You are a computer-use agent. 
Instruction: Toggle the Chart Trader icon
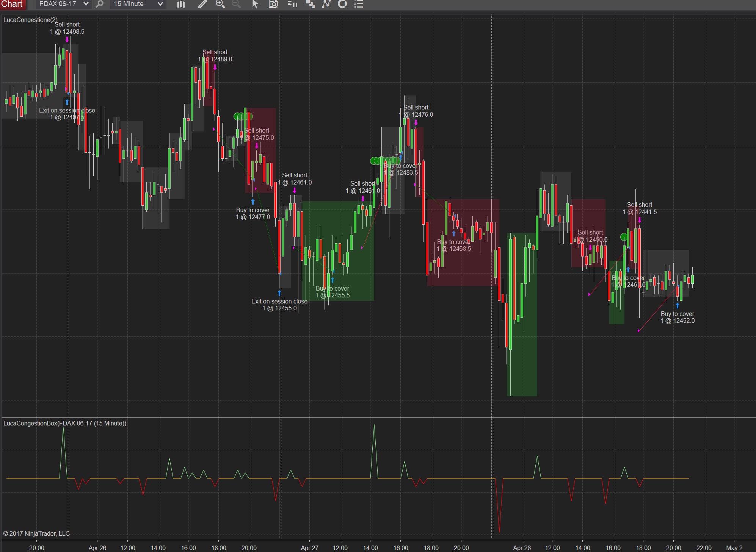292,4
